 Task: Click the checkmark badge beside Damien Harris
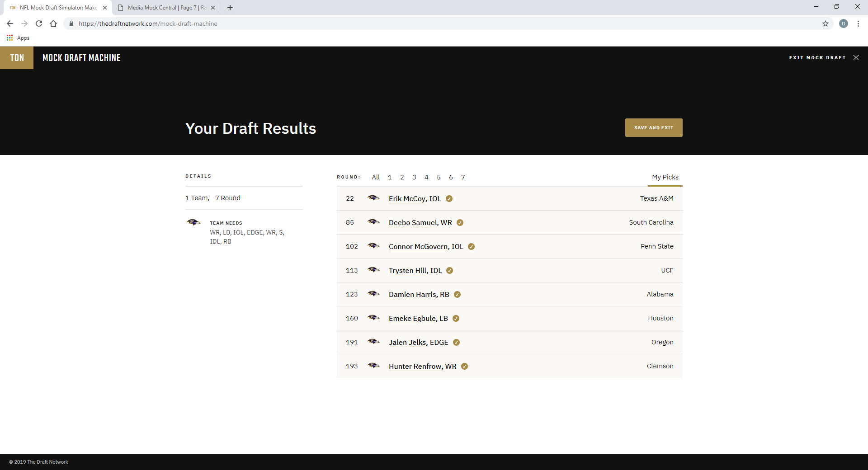[457, 294]
